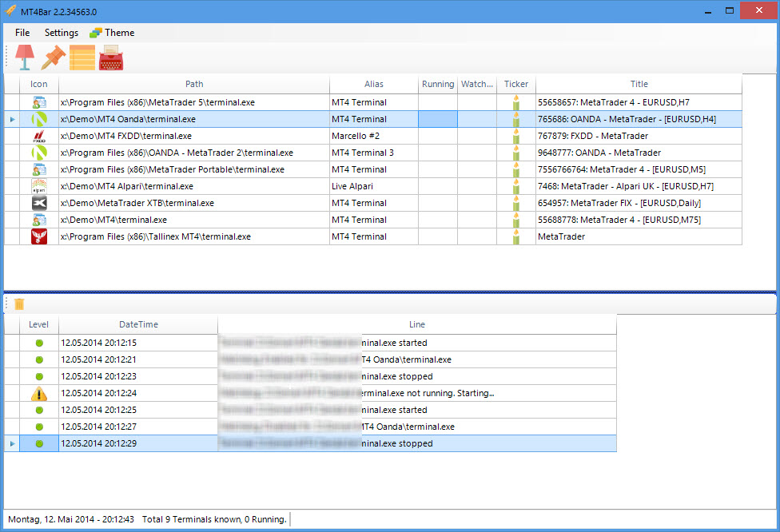
Task: Sort by the Ticker column header
Action: click(x=515, y=84)
